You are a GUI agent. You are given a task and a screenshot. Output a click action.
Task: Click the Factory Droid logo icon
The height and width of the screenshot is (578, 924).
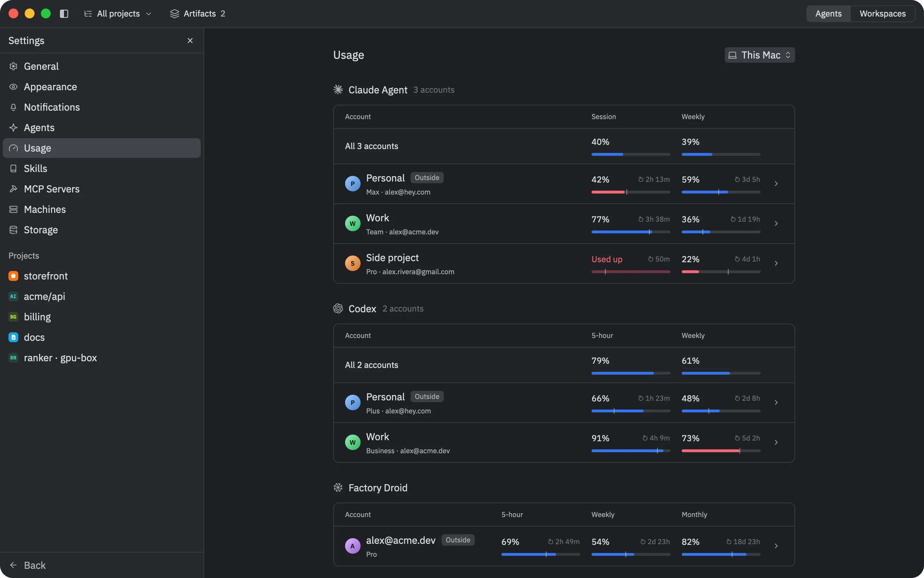click(338, 487)
